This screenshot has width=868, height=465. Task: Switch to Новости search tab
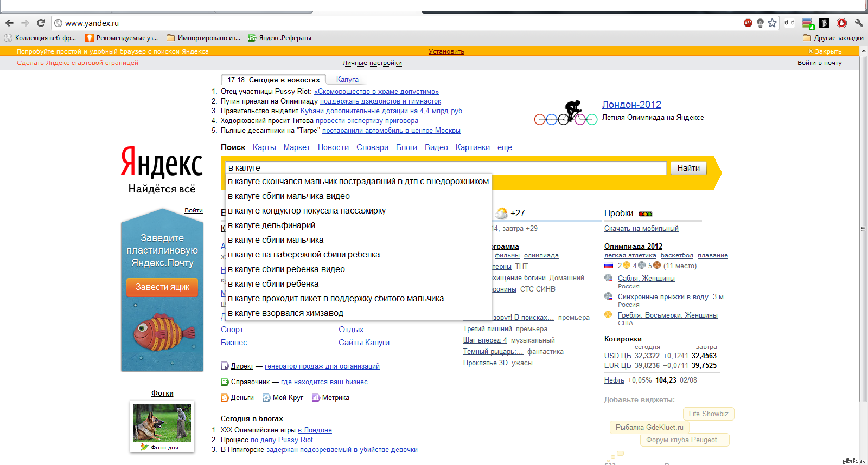coord(333,147)
